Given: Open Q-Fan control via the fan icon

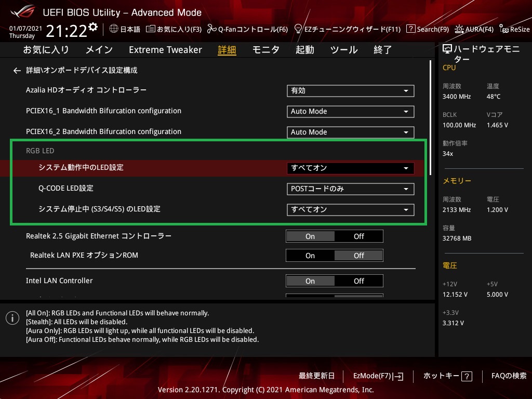Looking at the screenshot, I should (212, 29).
